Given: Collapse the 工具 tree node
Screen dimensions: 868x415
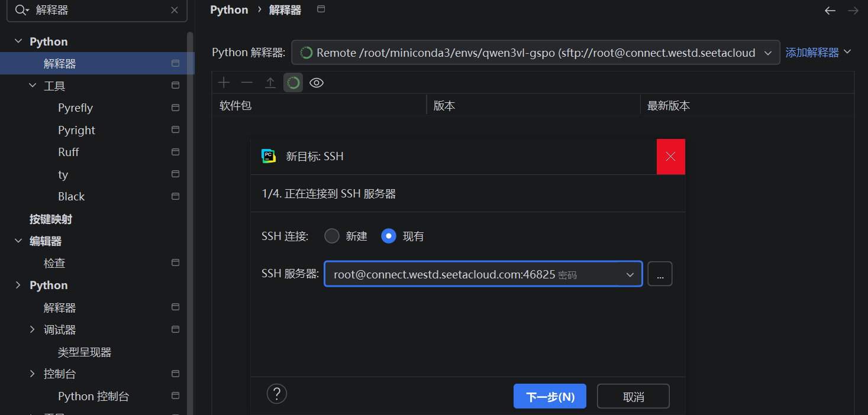Looking at the screenshot, I should pos(33,86).
